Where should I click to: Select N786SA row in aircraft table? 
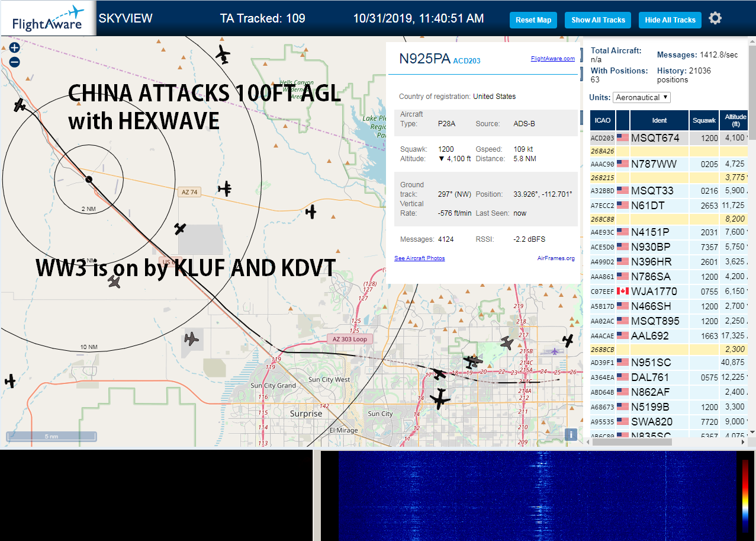669,276
